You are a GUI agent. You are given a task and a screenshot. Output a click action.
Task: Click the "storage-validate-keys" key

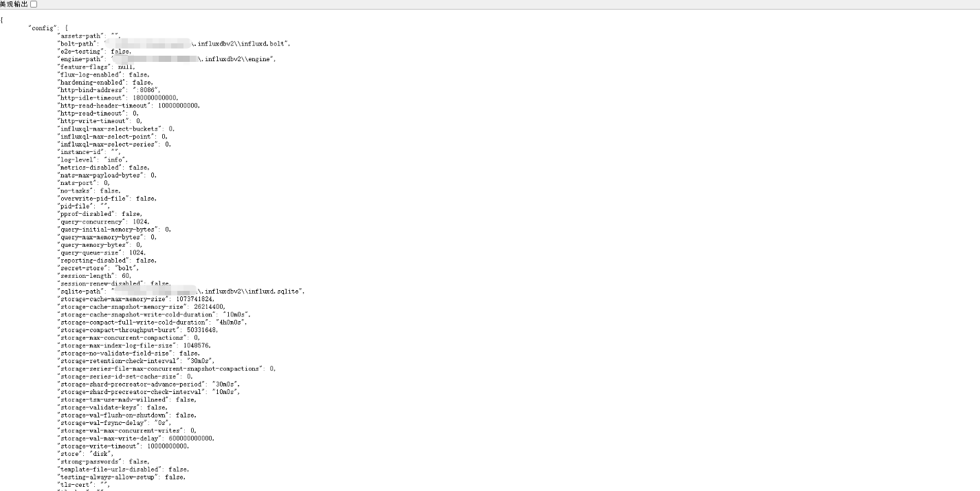tap(99, 407)
